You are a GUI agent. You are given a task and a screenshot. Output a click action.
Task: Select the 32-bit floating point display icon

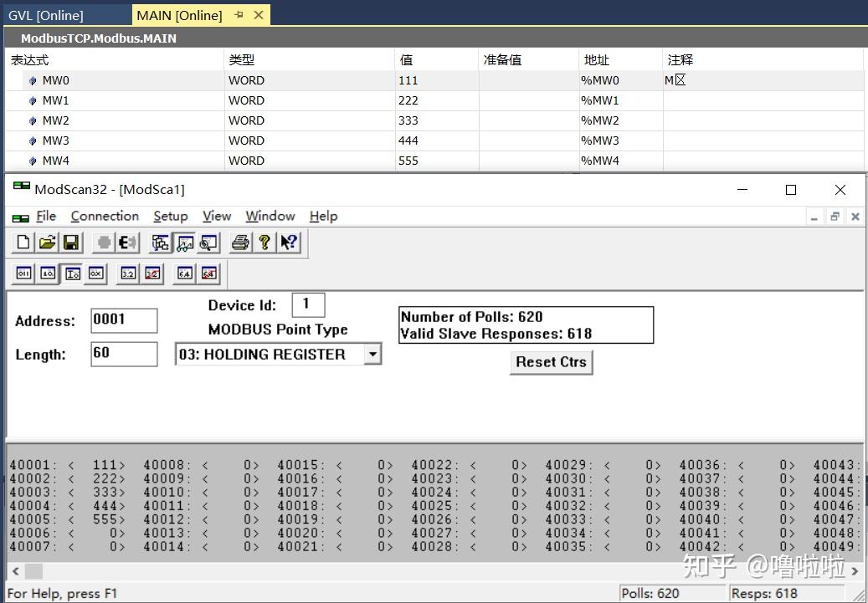pyautogui.click(x=127, y=273)
